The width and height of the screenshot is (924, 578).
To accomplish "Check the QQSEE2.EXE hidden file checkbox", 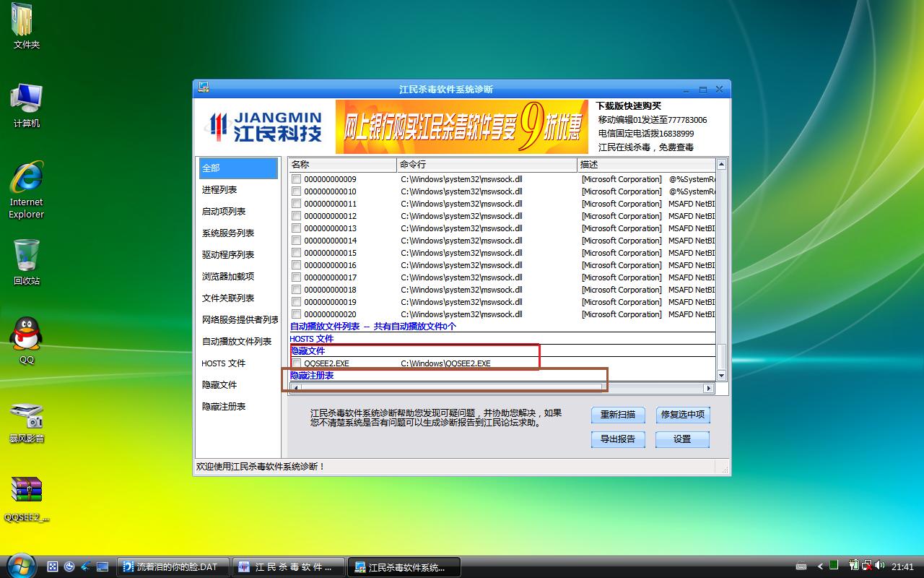I will point(297,363).
